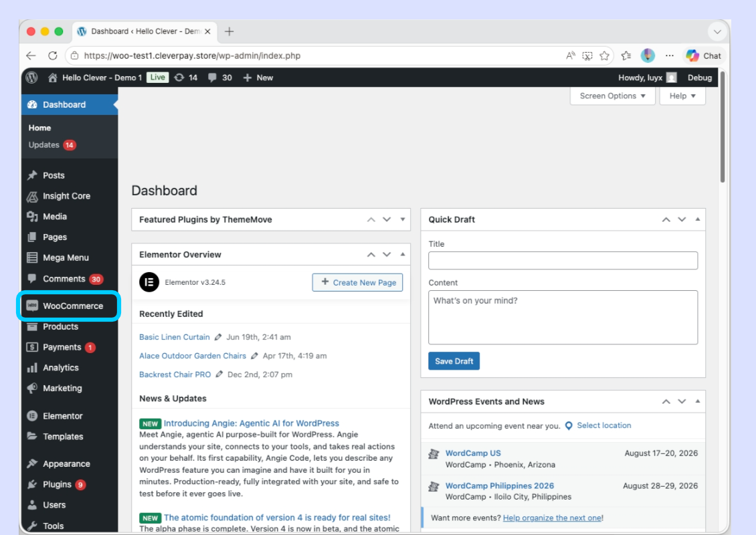Screen dimensions: 756x535
Task: Click the Marketing megaphone icon
Action: [x=32, y=388]
